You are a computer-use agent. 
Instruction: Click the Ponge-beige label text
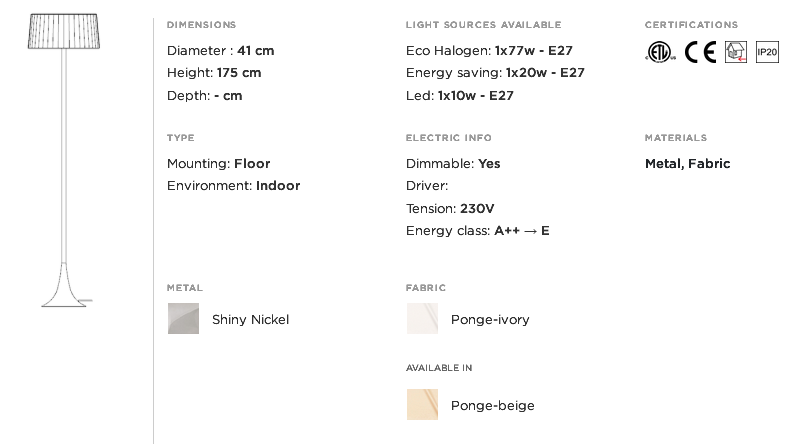pos(493,406)
